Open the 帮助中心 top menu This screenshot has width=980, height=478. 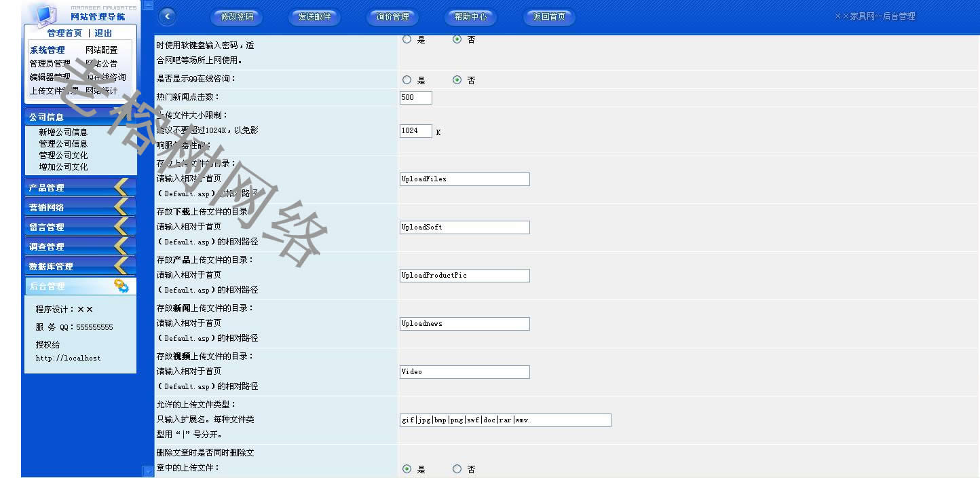470,17
